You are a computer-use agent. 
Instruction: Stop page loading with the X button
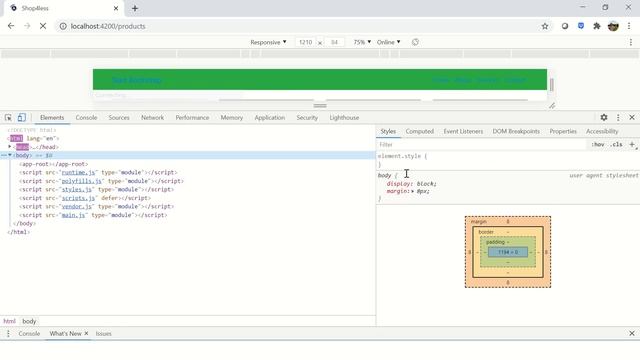(43, 26)
